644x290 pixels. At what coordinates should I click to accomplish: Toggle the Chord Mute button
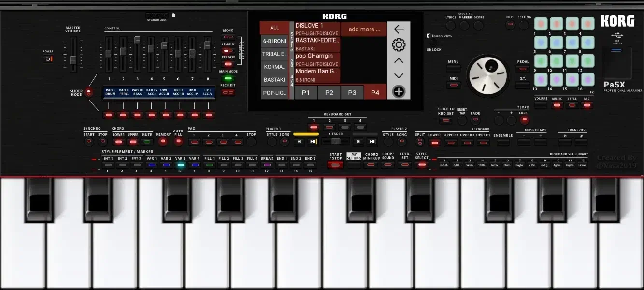(147, 142)
